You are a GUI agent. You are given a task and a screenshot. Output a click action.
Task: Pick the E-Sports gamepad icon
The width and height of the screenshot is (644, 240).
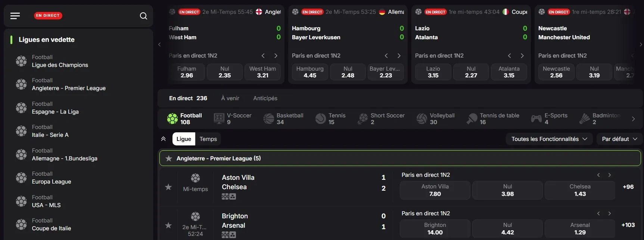click(x=536, y=119)
